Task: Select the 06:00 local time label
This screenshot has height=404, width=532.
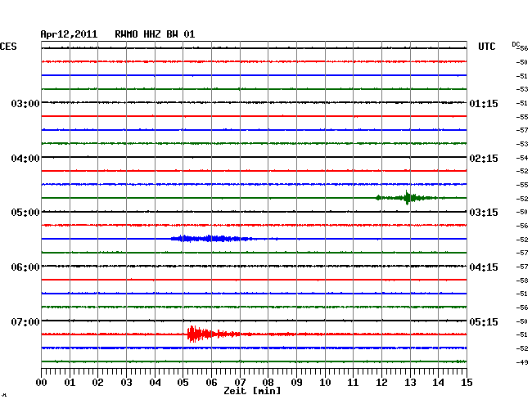Action: (x=25, y=267)
